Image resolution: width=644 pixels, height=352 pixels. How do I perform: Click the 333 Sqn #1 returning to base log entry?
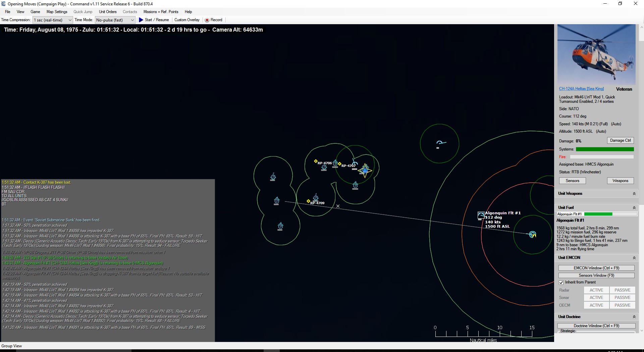pos(65,258)
